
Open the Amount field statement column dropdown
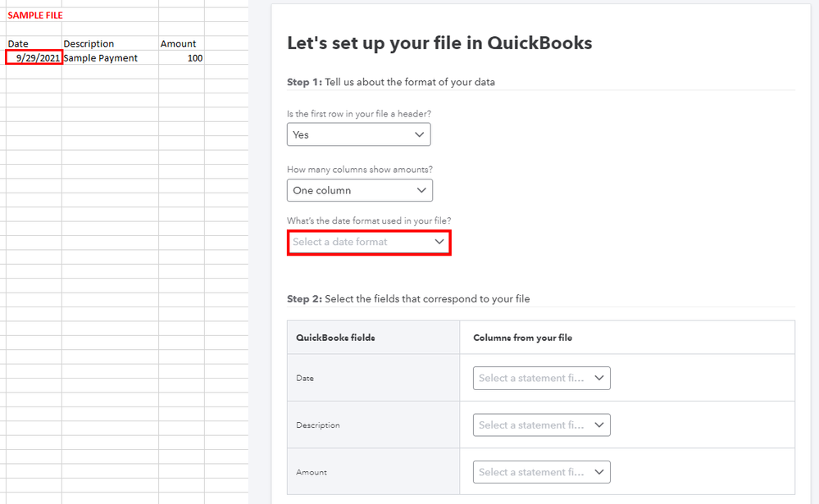point(541,472)
